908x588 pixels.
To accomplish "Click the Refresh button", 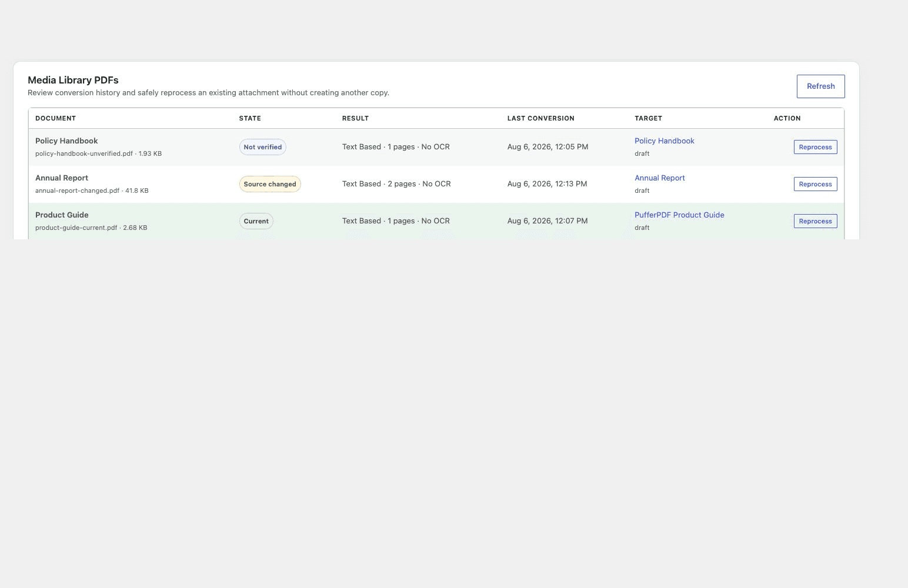I will (820, 86).
